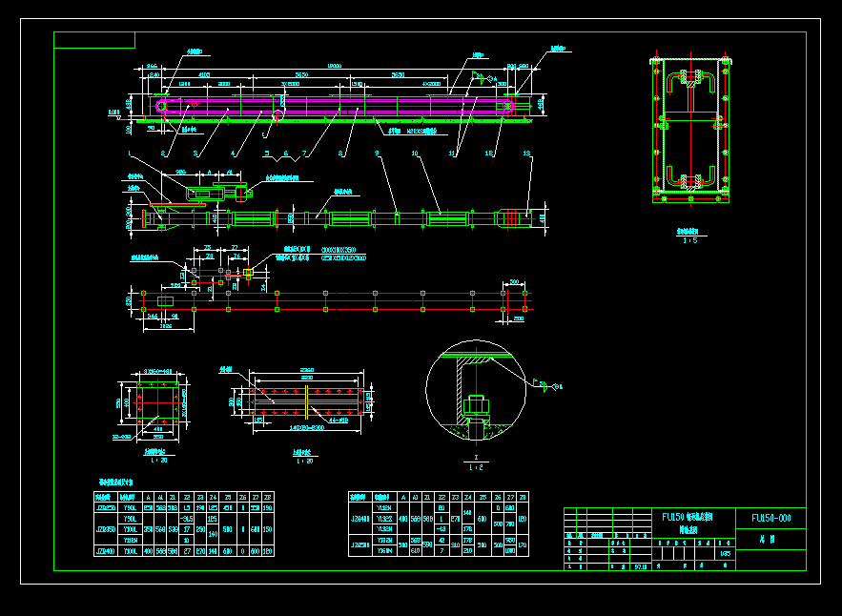Click part callout number 7
Screen dimensions: 842x616
click(x=304, y=154)
